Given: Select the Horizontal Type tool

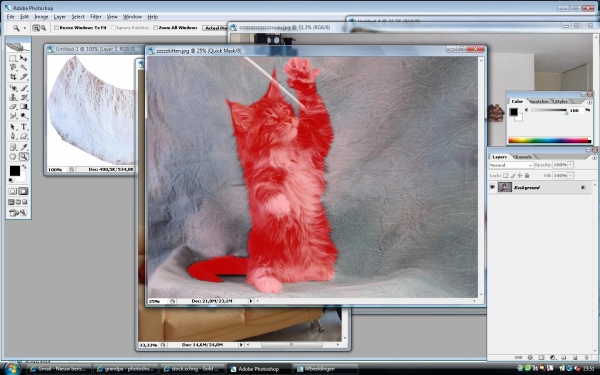Looking at the screenshot, I should pos(23,127).
